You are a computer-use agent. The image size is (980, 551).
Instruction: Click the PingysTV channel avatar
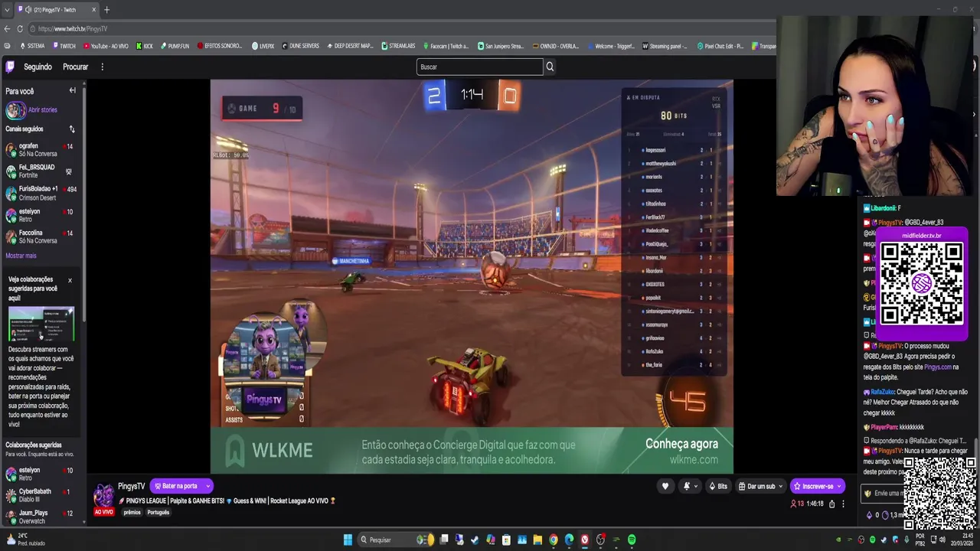coord(103,495)
